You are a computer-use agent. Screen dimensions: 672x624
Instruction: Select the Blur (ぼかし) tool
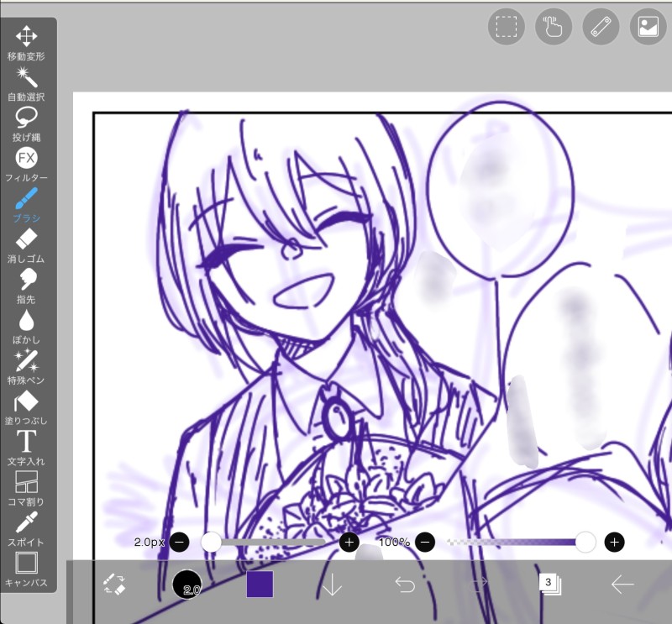point(26,327)
